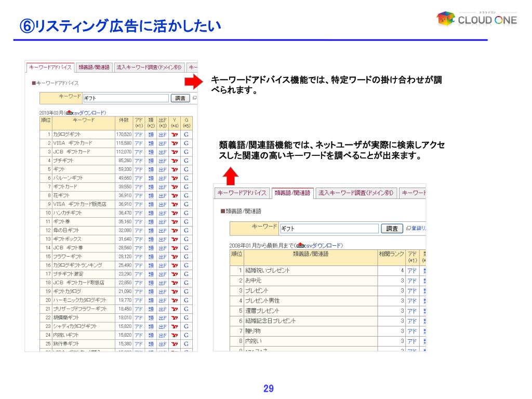This screenshot has width=532, height=399.
Task: Click 出ド link in JCB ギフトカード row
Action: coord(163,152)
